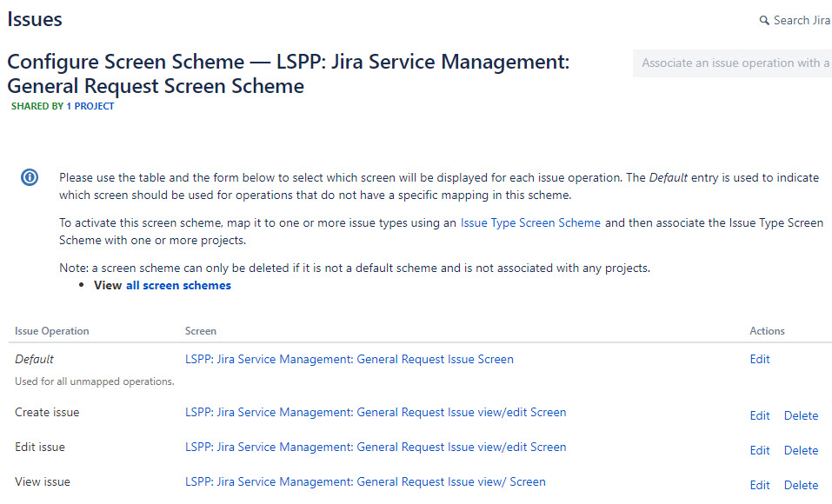Open the General Request Issue Screen link in Default row

(349, 359)
